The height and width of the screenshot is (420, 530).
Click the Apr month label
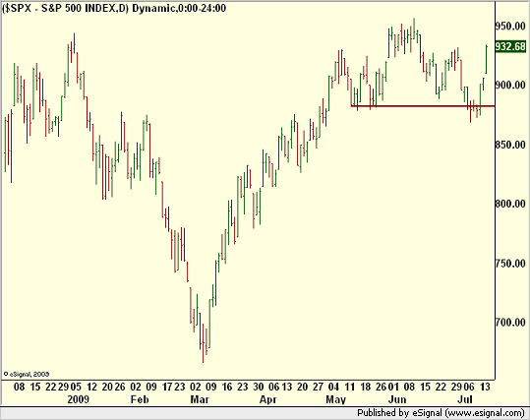click(x=268, y=399)
